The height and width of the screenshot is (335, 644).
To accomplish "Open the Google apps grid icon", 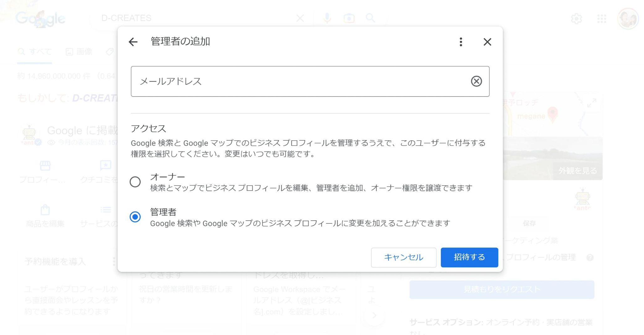I will click(x=601, y=19).
